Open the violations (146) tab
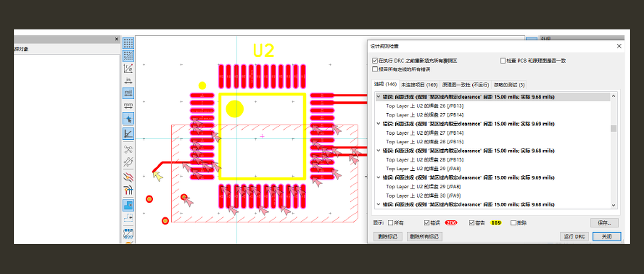Viewport: 644px width, 274px height. [x=385, y=84]
